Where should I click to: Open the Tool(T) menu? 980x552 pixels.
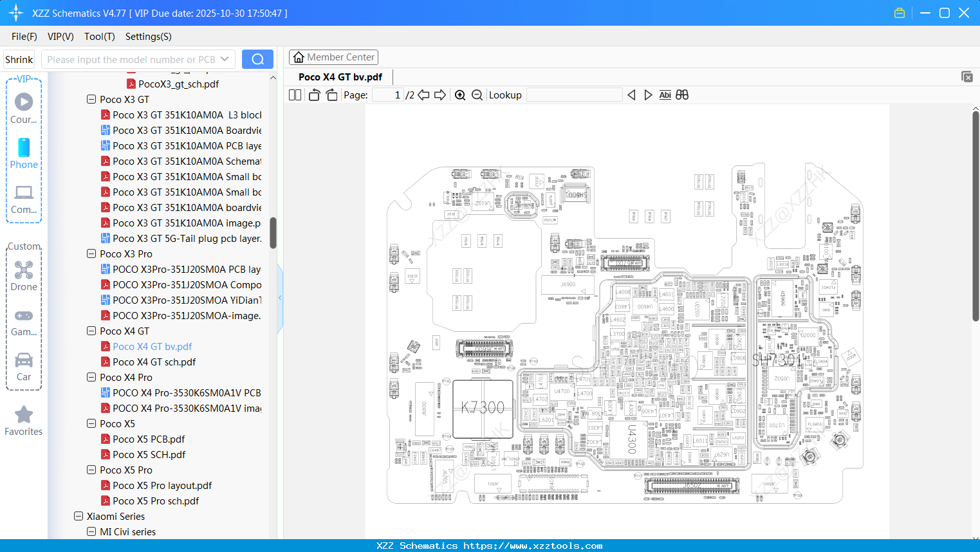tap(100, 37)
